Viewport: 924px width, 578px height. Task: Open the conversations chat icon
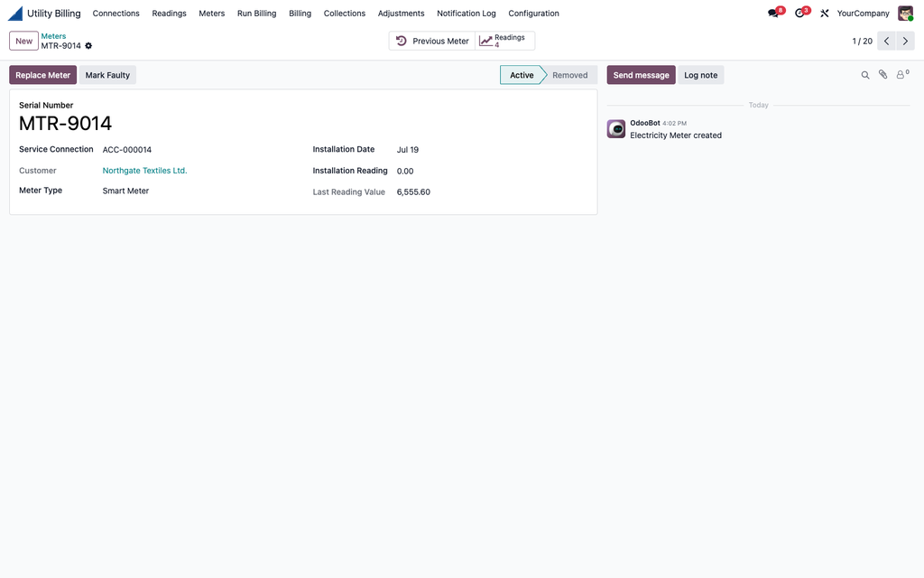[x=773, y=13]
